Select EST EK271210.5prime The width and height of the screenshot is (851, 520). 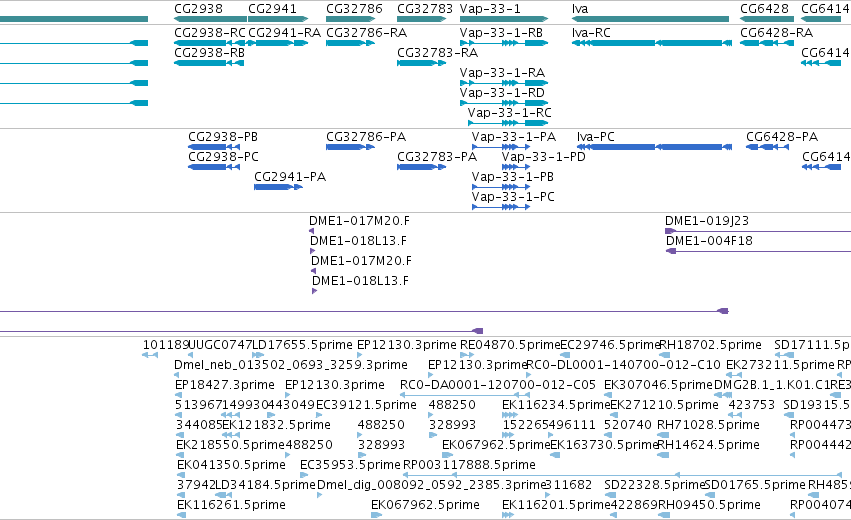click(x=664, y=405)
